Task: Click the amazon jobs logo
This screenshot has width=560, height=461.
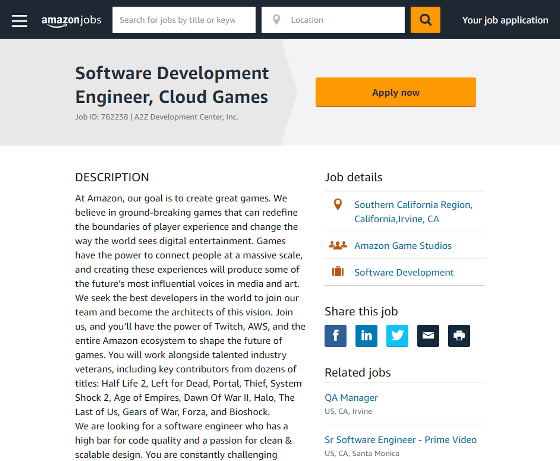Action: click(x=71, y=21)
